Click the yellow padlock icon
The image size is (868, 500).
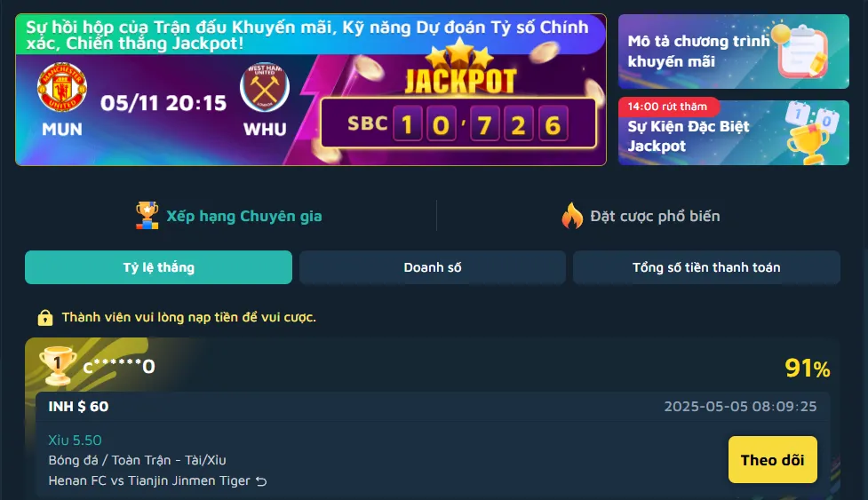coord(44,317)
